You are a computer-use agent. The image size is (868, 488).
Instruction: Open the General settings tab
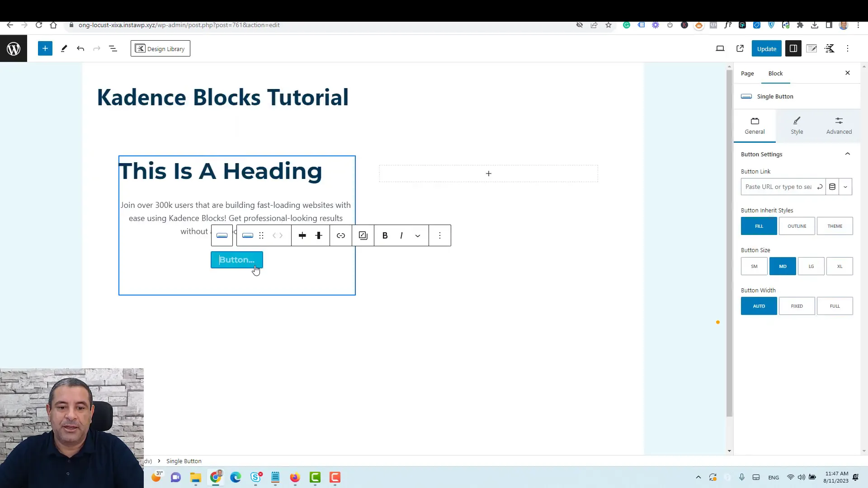point(755,126)
